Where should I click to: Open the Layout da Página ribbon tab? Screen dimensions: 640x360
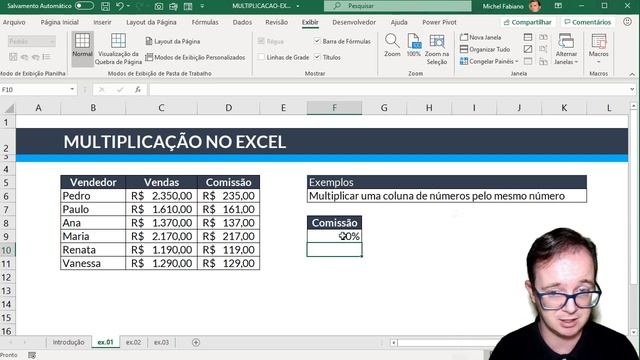pyautogui.click(x=151, y=22)
